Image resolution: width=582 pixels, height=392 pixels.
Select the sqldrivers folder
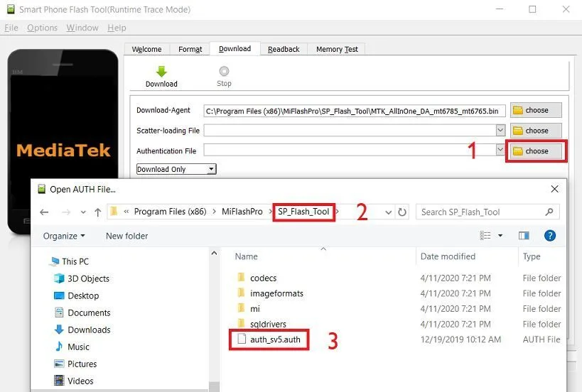coord(262,324)
